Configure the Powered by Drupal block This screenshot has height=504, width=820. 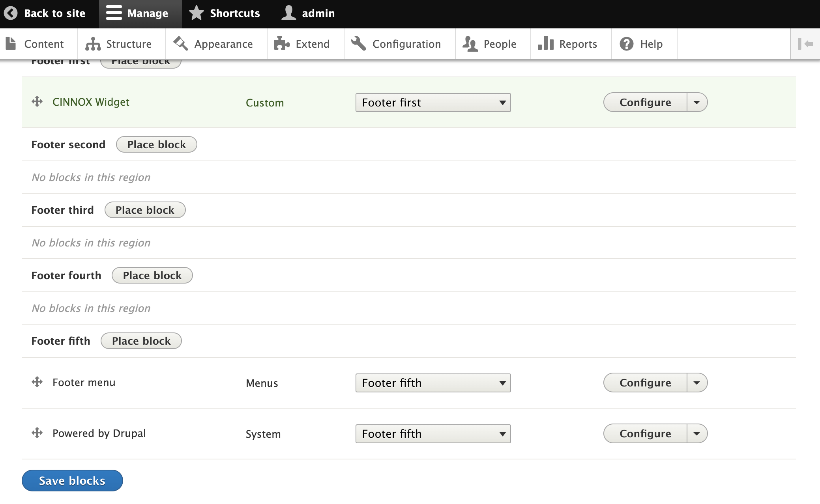(x=645, y=434)
